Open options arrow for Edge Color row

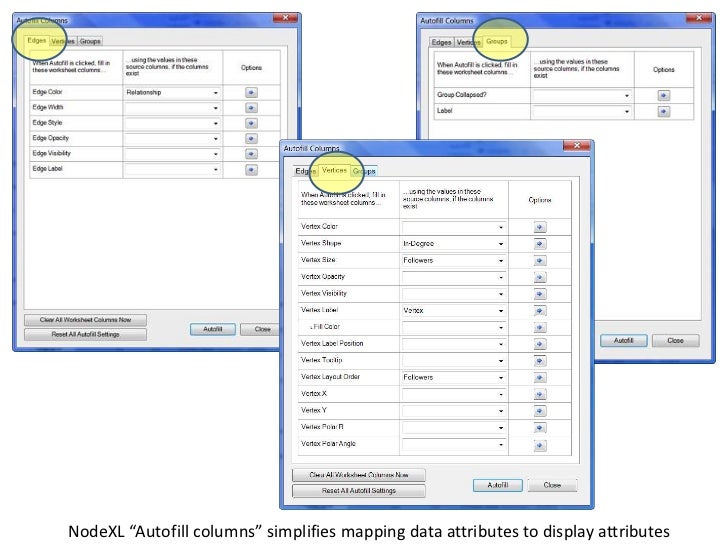[251, 92]
